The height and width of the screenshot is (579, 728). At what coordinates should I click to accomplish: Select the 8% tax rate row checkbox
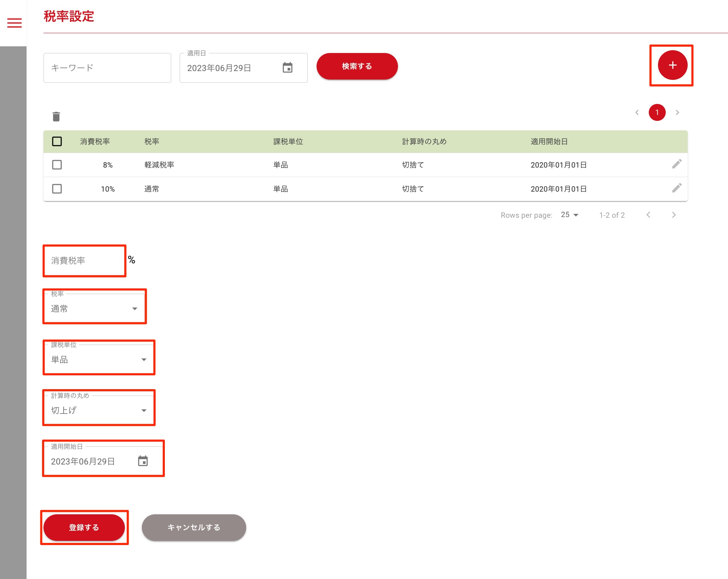click(x=57, y=165)
